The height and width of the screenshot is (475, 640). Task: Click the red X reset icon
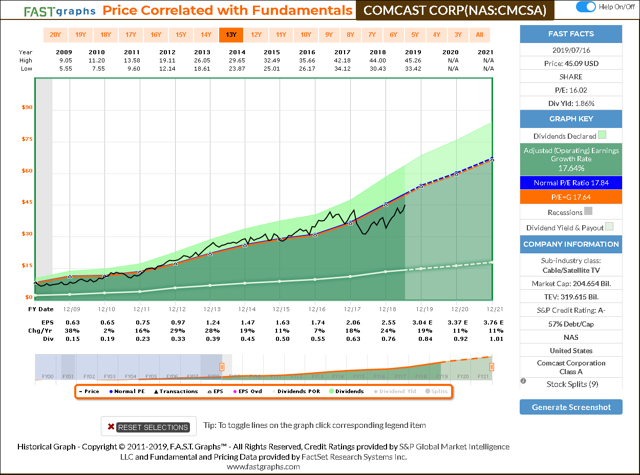pos(111,427)
